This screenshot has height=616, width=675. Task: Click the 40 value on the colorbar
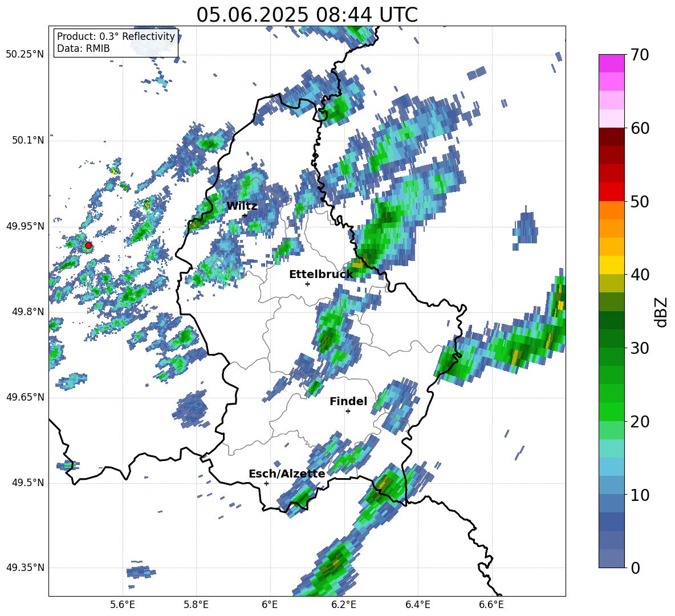(640, 275)
